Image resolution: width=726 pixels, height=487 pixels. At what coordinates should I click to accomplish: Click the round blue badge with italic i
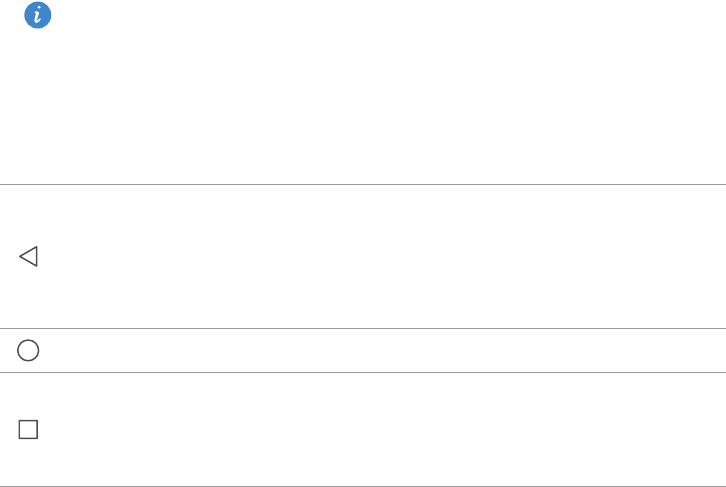point(38,15)
